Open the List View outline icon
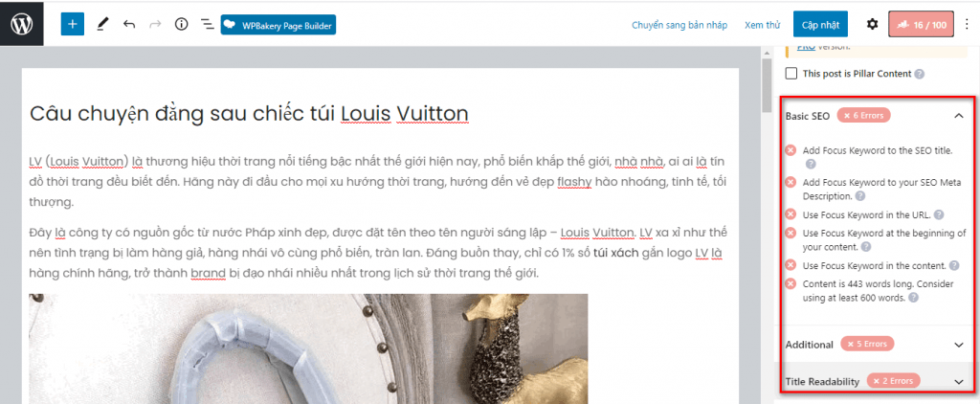 tap(207, 24)
